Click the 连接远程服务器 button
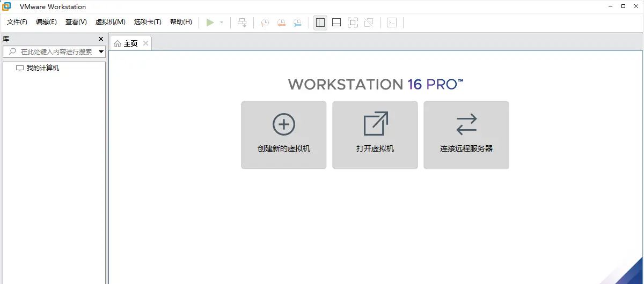The width and height of the screenshot is (644, 284). [x=466, y=135]
